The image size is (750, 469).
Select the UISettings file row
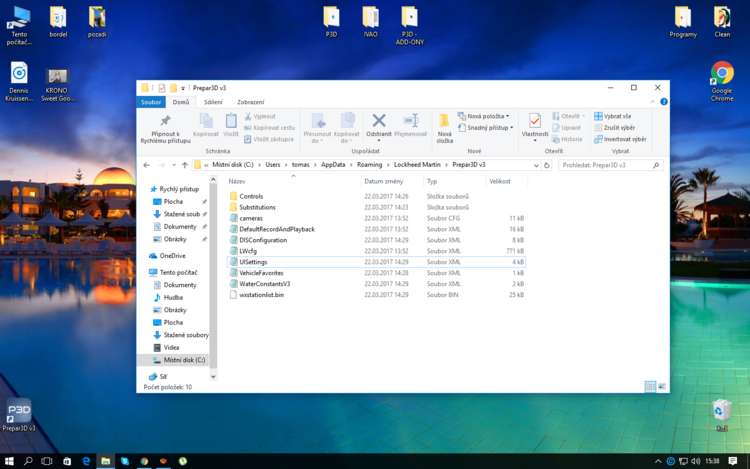pyautogui.click(x=376, y=262)
